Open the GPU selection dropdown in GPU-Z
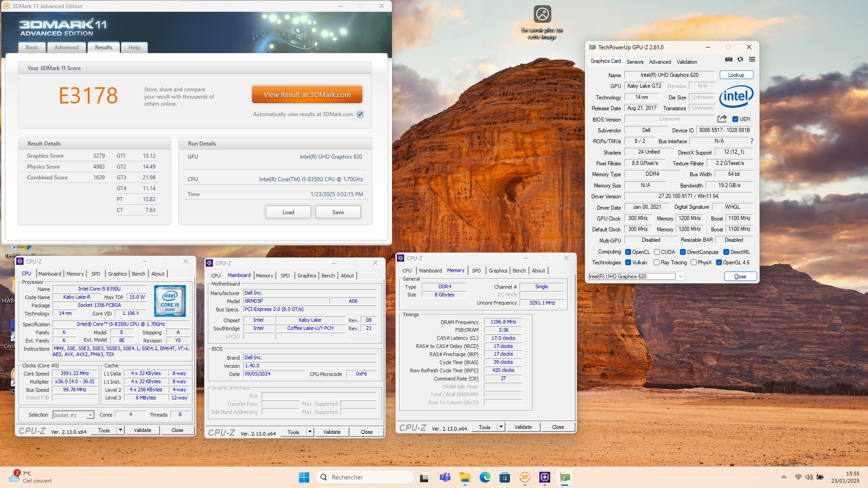 (x=636, y=277)
